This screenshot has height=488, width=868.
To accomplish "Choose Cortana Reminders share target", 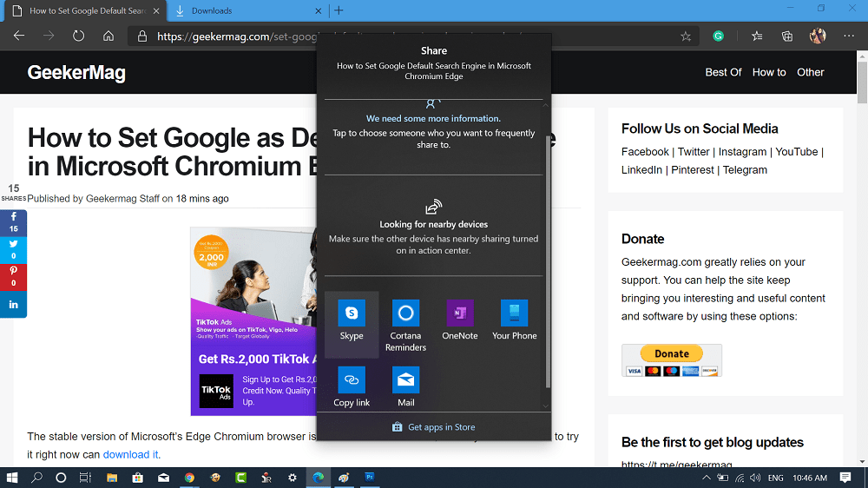I will click(405, 324).
